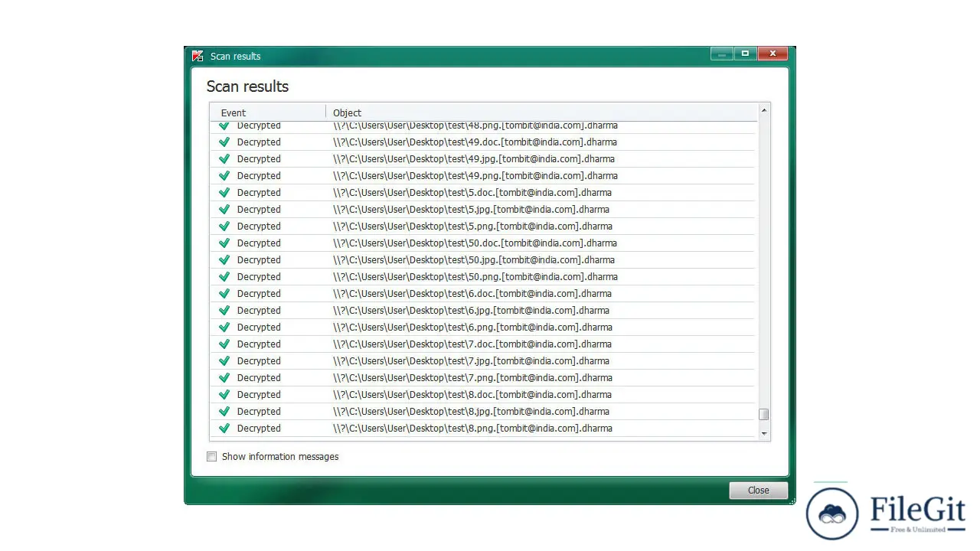980x551 pixels.
Task: Select the 6.jpg.[tombit@india.com].dharma path
Action: tap(471, 310)
